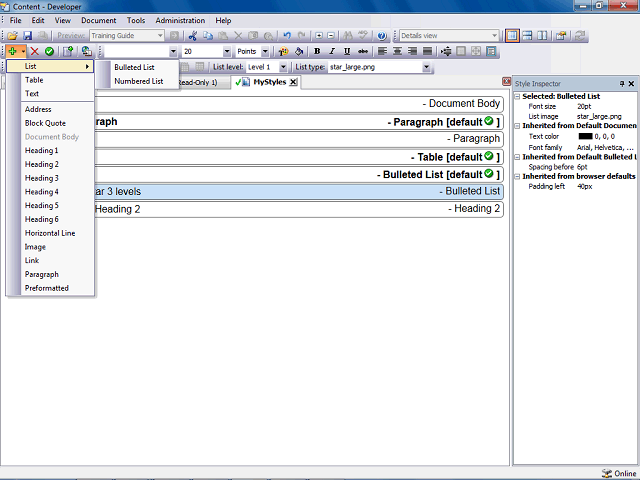Open the Points unit dropdown

click(x=265, y=51)
